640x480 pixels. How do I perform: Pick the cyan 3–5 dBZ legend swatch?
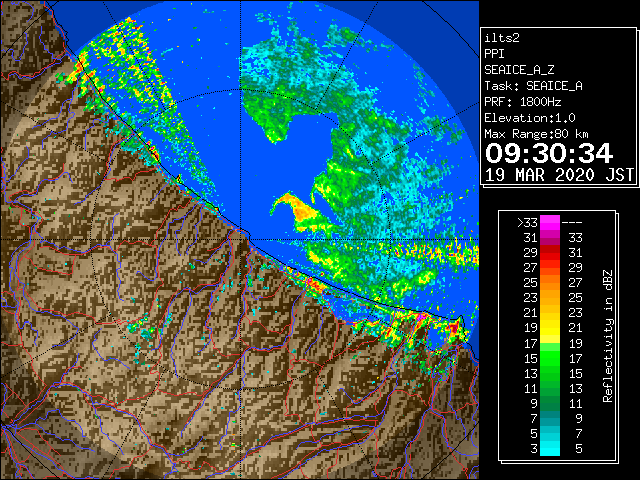coord(550,448)
